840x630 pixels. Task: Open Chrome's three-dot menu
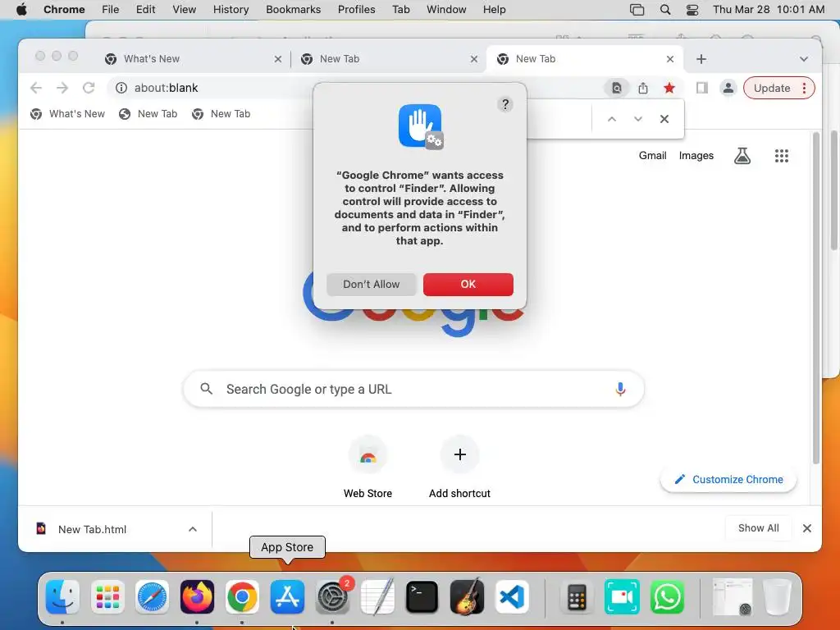tap(804, 88)
